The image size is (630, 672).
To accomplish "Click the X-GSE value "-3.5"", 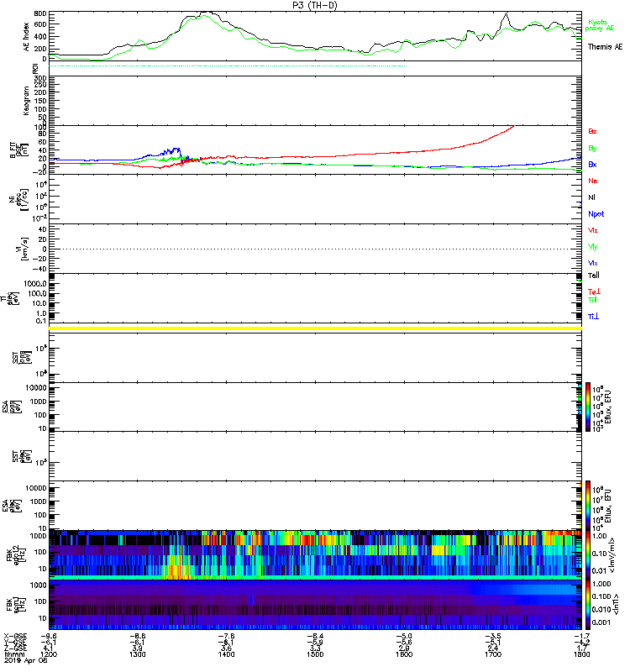I will pyautogui.click(x=493, y=636).
